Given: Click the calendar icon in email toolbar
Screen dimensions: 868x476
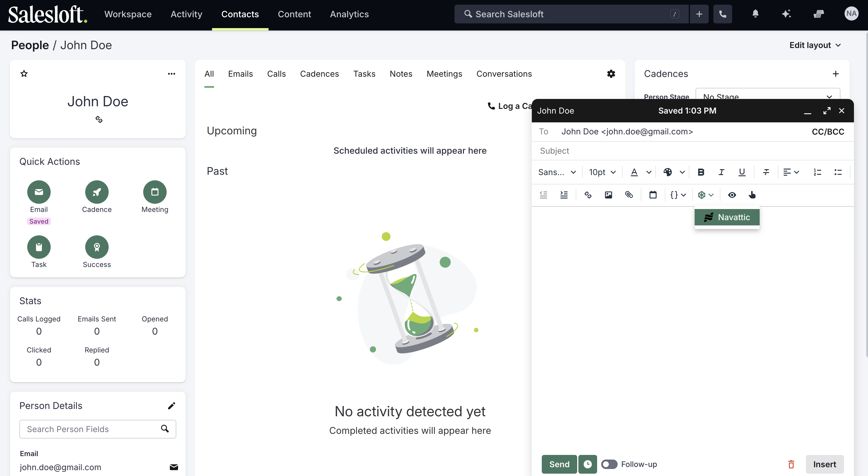Looking at the screenshot, I should 653,195.
